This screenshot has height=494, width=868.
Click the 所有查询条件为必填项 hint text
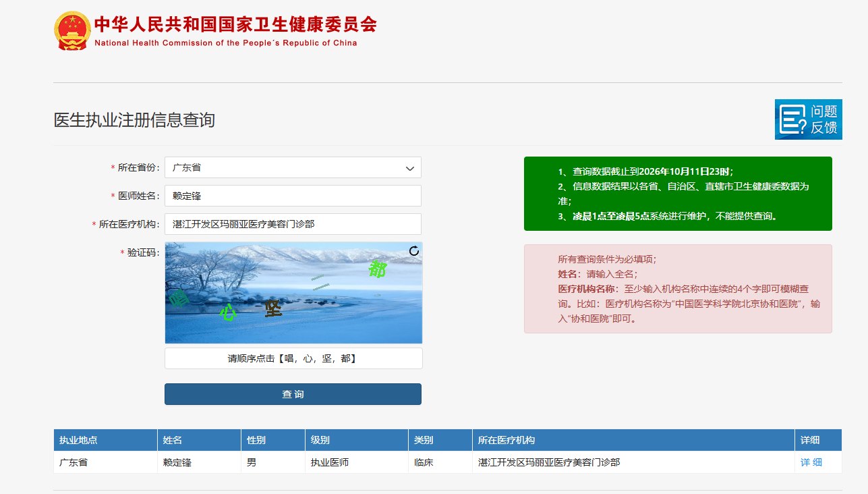pyautogui.click(x=607, y=259)
